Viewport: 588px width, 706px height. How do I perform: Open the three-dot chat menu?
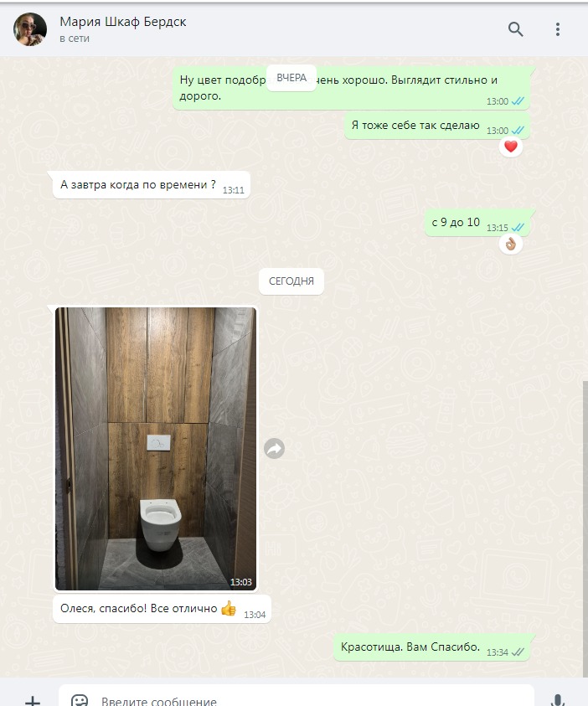tap(557, 29)
